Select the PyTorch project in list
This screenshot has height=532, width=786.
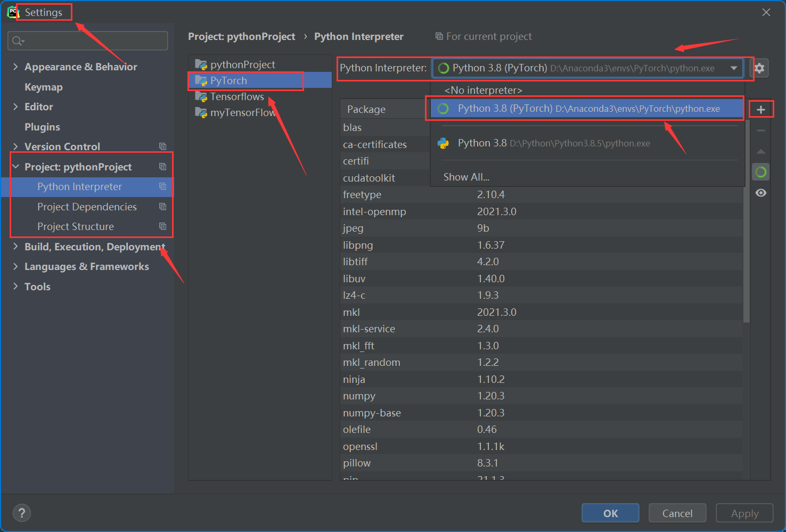click(260, 80)
